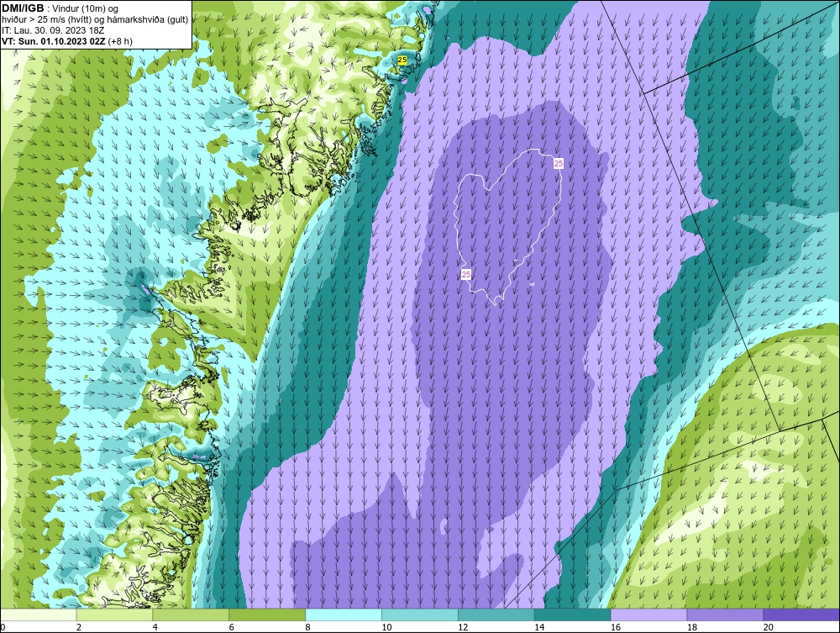Click the legend swatch between 14 and 16
Viewport: 840px width, 633px height.
(573, 615)
